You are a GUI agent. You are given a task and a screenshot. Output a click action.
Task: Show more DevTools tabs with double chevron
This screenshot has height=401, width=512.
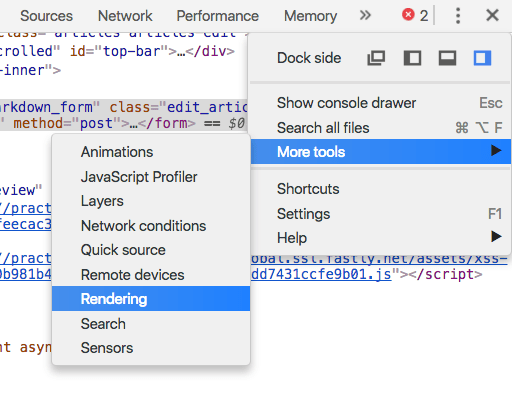coord(365,15)
